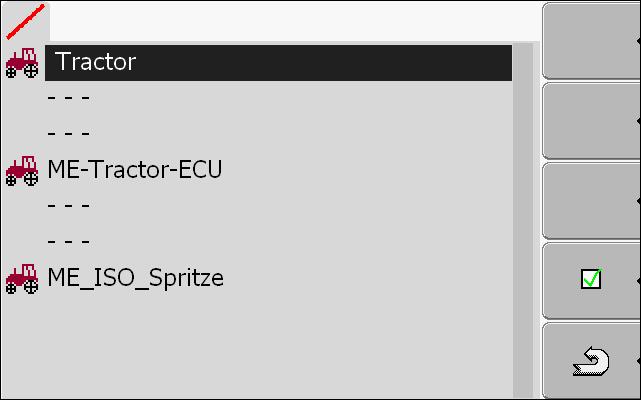The width and height of the screenshot is (641, 400).
Task: Click the tractor icon beside ME_ISO_Spritze
Action: [22, 279]
